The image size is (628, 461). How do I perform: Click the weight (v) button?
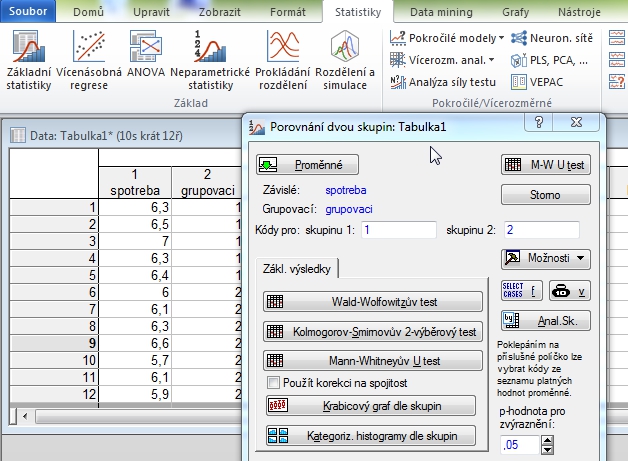[x=570, y=290]
